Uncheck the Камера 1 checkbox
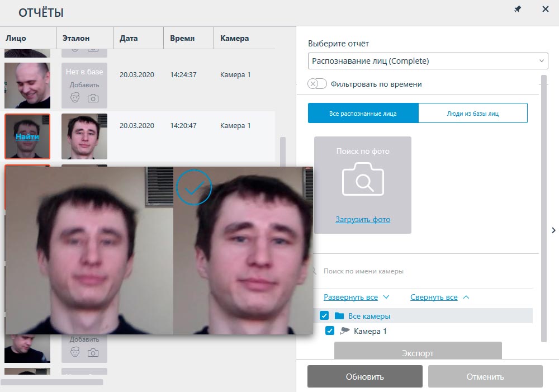The width and height of the screenshot is (559, 392). 330,331
